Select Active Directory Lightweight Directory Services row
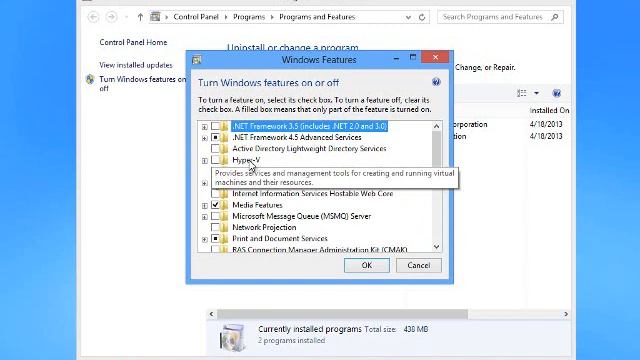 tap(309, 149)
